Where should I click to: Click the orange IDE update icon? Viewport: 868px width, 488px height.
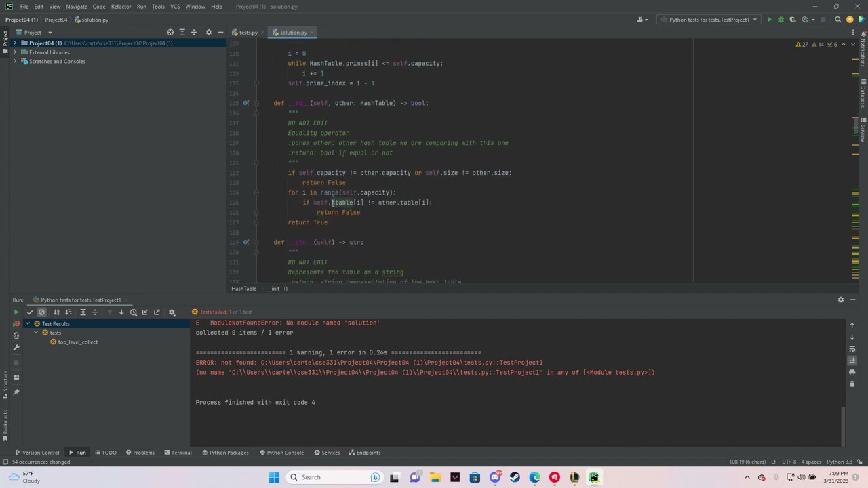coord(850,20)
